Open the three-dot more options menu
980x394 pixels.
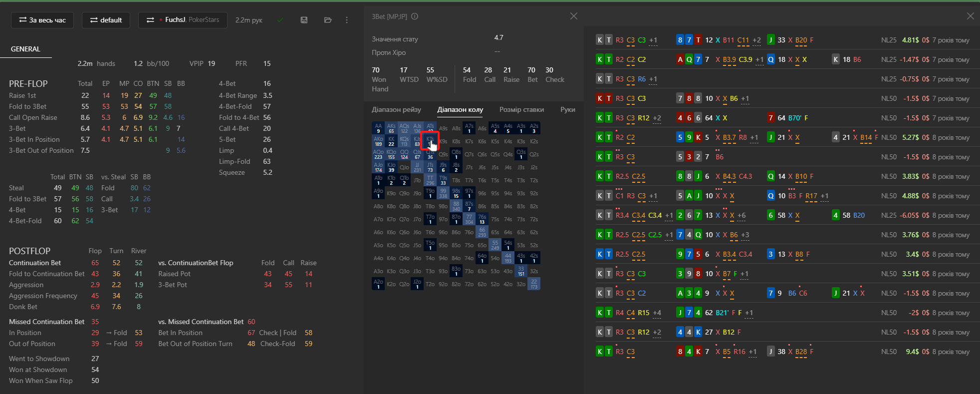coord(347,20)
